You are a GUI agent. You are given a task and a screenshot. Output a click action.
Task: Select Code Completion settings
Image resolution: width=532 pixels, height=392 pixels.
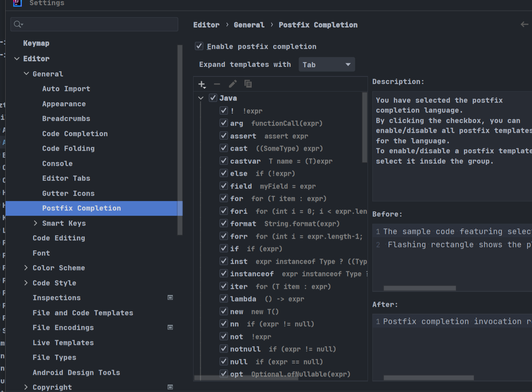75,134
